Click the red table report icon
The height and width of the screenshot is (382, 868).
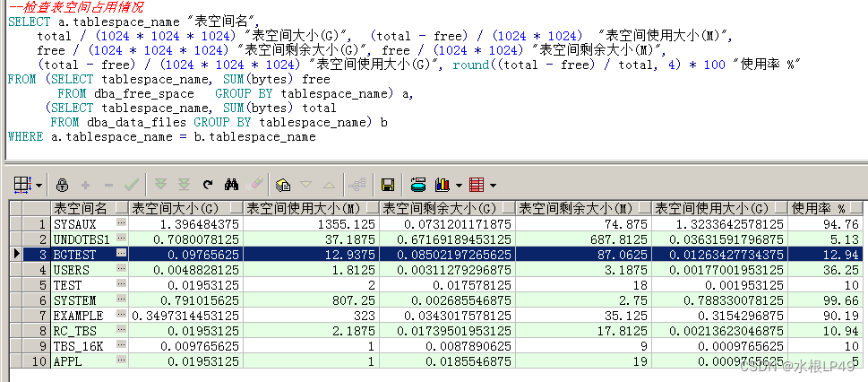pyautogui.click(x=476, y=185)
